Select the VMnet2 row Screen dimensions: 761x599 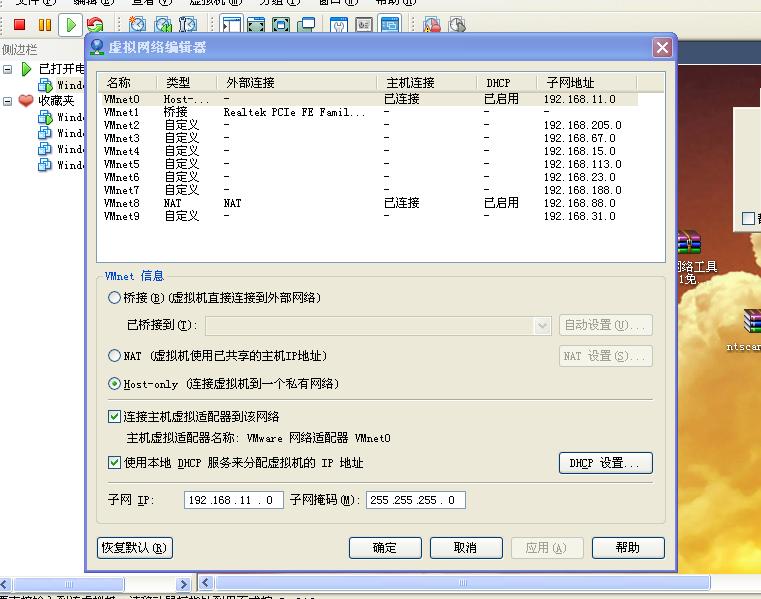click(368, 125)
